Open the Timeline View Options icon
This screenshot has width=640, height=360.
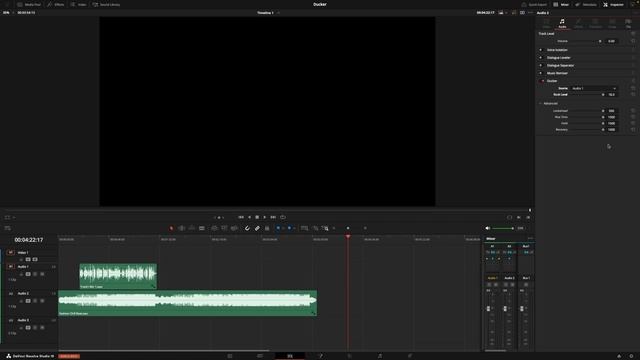(x=7, y=228)
